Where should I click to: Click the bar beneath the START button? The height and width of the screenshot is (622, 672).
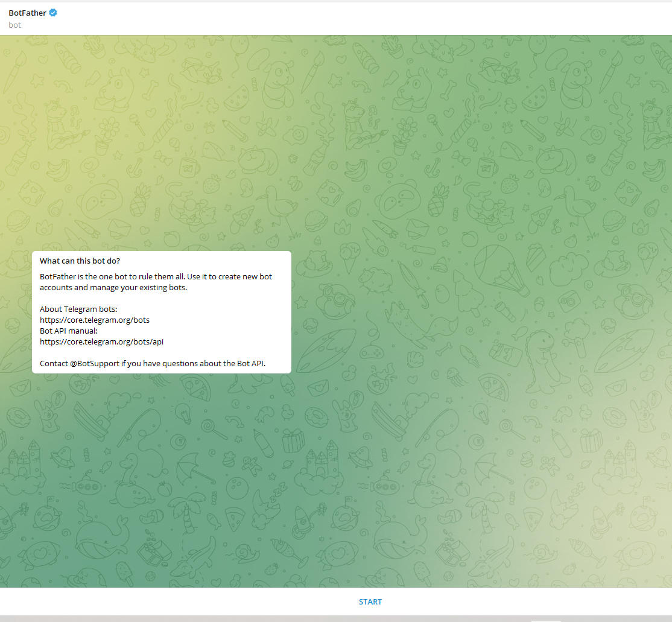tap(336, 618)
